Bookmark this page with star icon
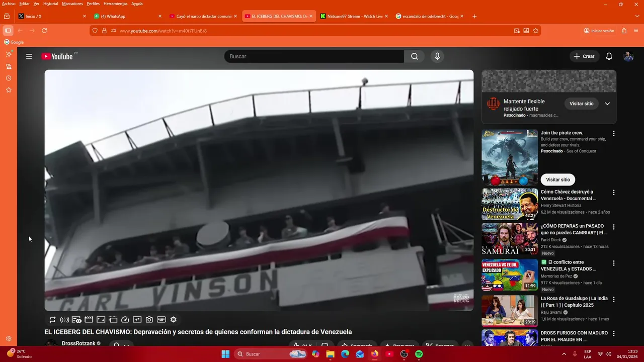 click(536, 31)
